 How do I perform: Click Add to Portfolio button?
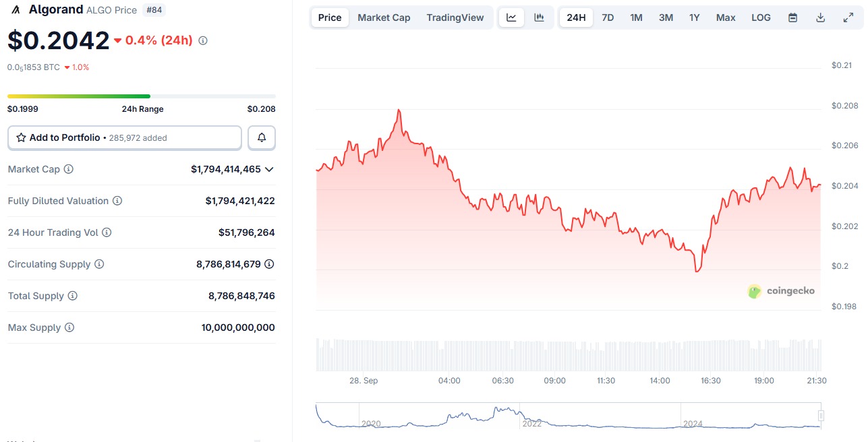pyautogui.click(x=125, y=137)
